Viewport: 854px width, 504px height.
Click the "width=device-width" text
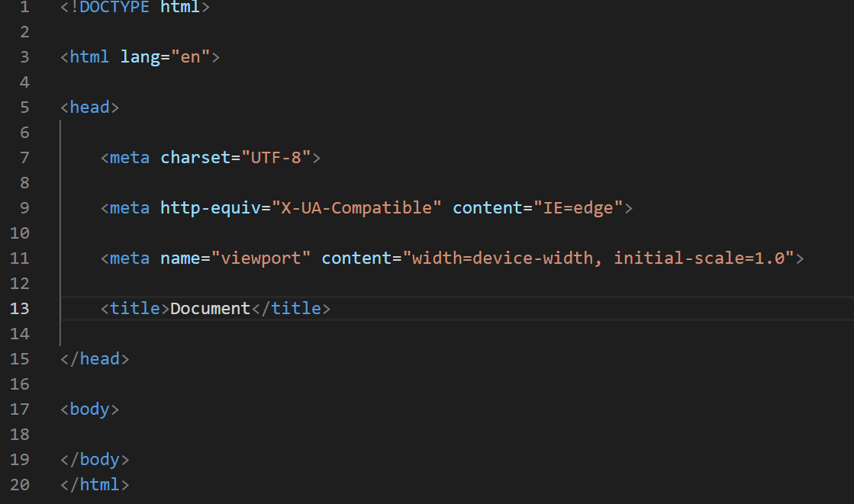tap(503, 258)
